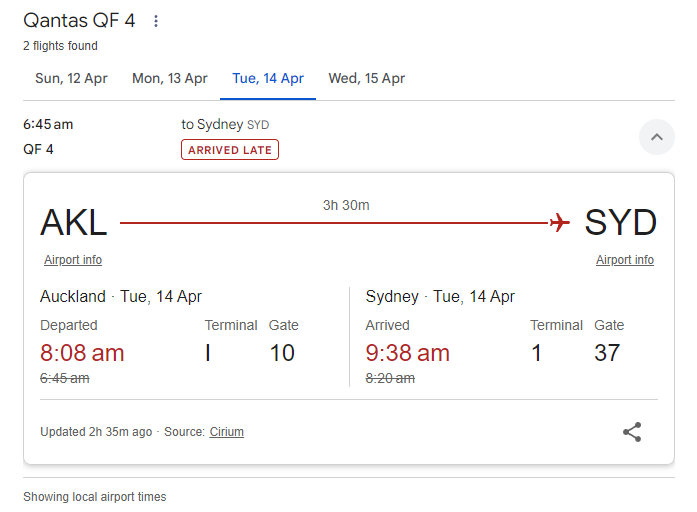Viewport: 697px width, 512px height.
Task: Switch to the Sun, 12 Apr tab
Action: (x=71, y=78)
